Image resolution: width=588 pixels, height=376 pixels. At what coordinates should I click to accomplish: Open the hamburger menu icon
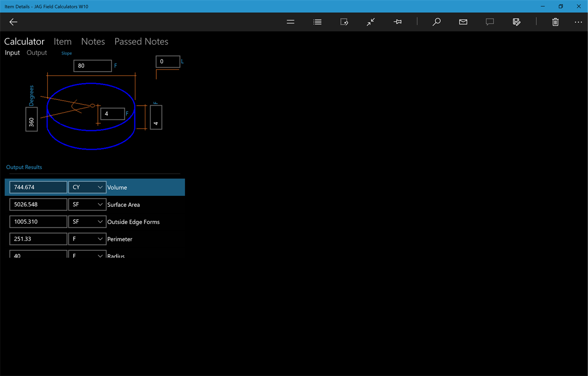[290, 21]
